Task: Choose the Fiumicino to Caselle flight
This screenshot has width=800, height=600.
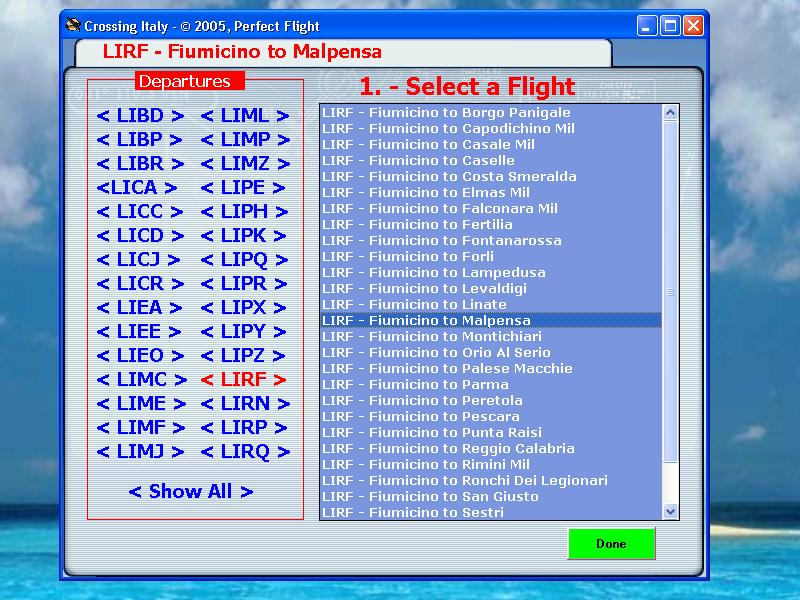Action: 491,160
